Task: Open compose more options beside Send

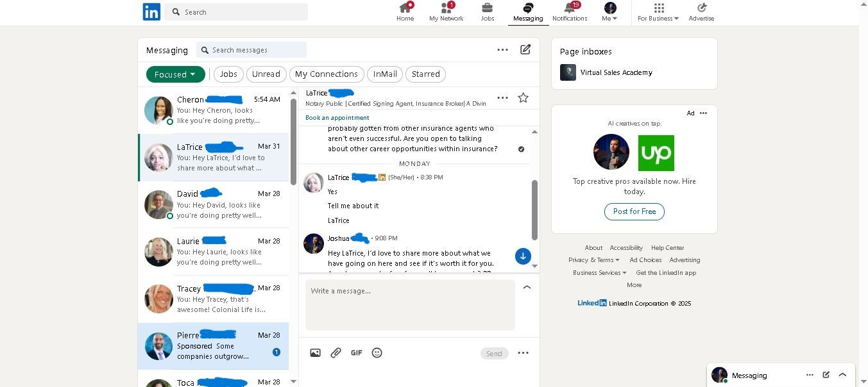Action: pyautogui.click(x=523, y=353)
